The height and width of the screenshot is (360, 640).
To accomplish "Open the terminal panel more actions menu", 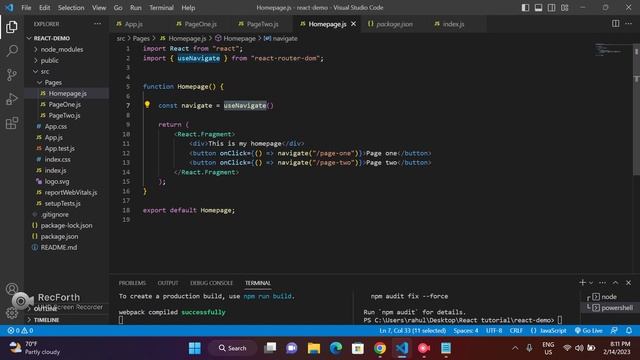I will point(602,282).
